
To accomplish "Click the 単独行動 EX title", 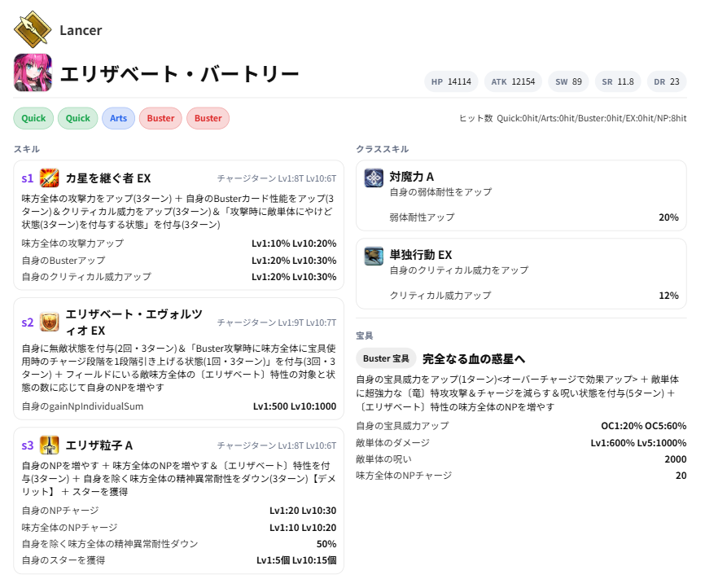I will click(420, 255).
